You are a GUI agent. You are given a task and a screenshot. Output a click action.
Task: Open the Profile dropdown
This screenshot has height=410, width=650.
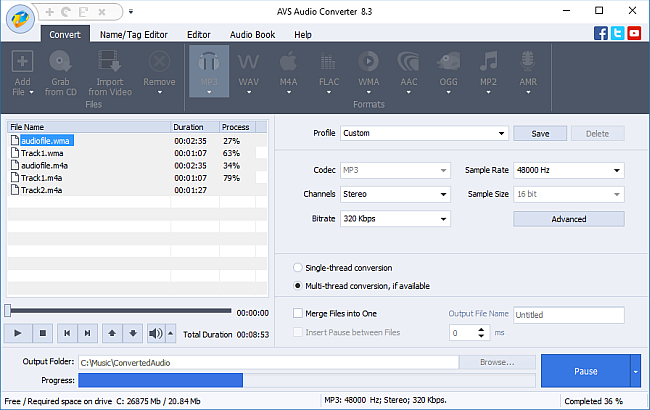coord(424,133)
